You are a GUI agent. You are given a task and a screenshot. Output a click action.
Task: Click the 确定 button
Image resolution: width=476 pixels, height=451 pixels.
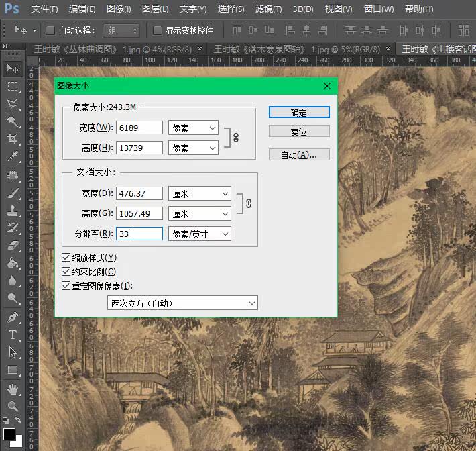pos(299,113)
